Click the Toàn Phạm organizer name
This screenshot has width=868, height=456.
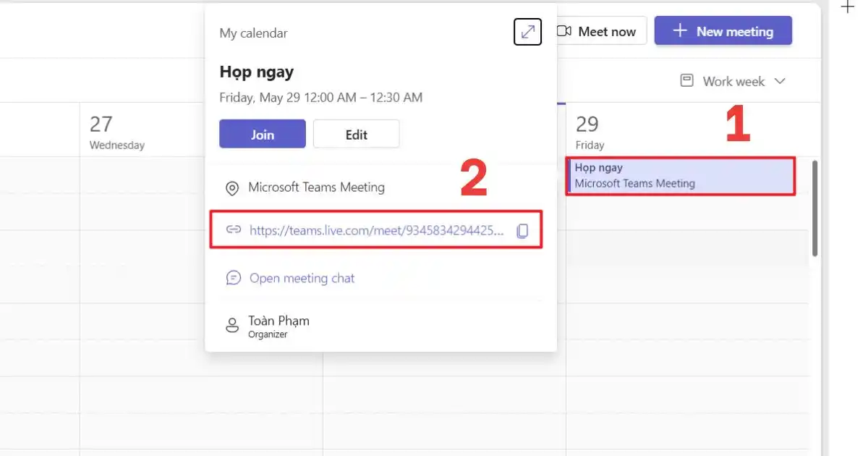click(x=278, y=320)
